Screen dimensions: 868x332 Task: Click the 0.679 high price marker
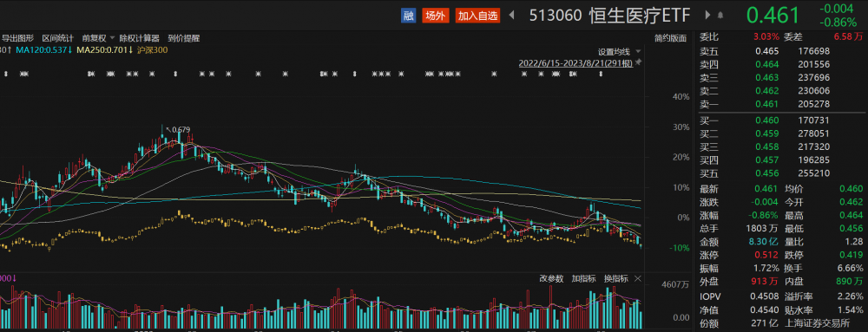[181, 130]
